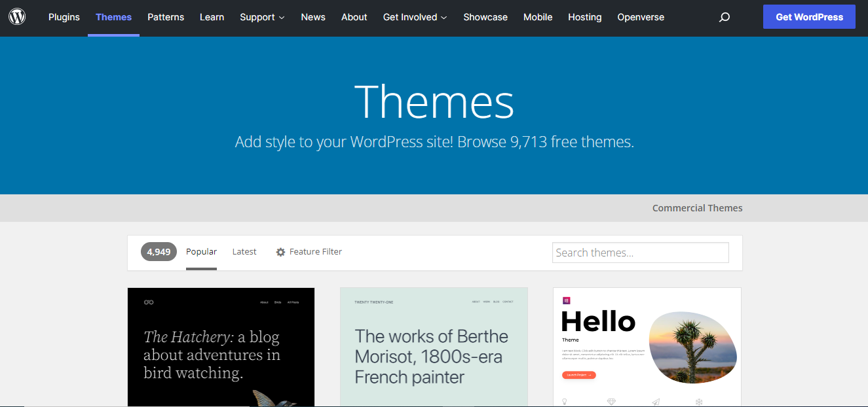Visit the Showcase page

(x=485, y=17)
